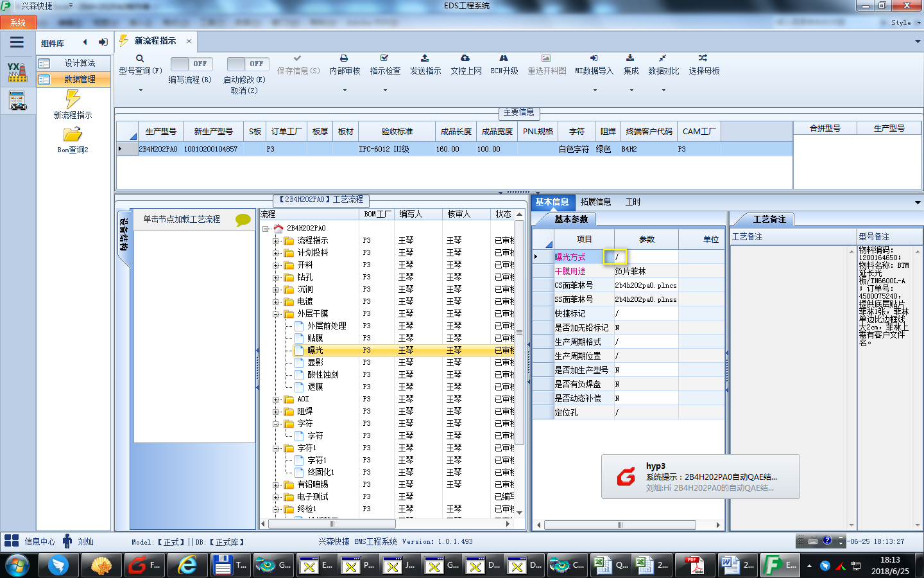Collapse the 外层干膜 tree node

click(276, 314)
